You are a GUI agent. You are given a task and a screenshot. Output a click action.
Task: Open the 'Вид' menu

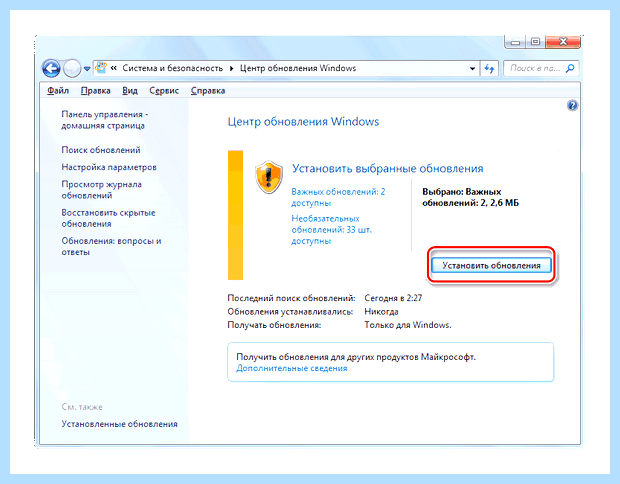[x=130, y=91]
